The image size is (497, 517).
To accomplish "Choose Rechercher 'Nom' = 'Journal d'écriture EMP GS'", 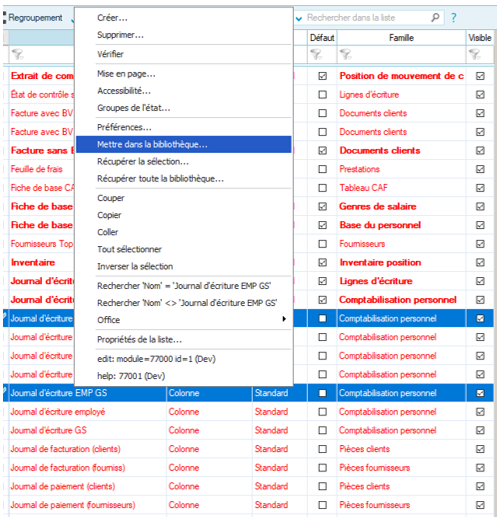I will click(184, 286).
